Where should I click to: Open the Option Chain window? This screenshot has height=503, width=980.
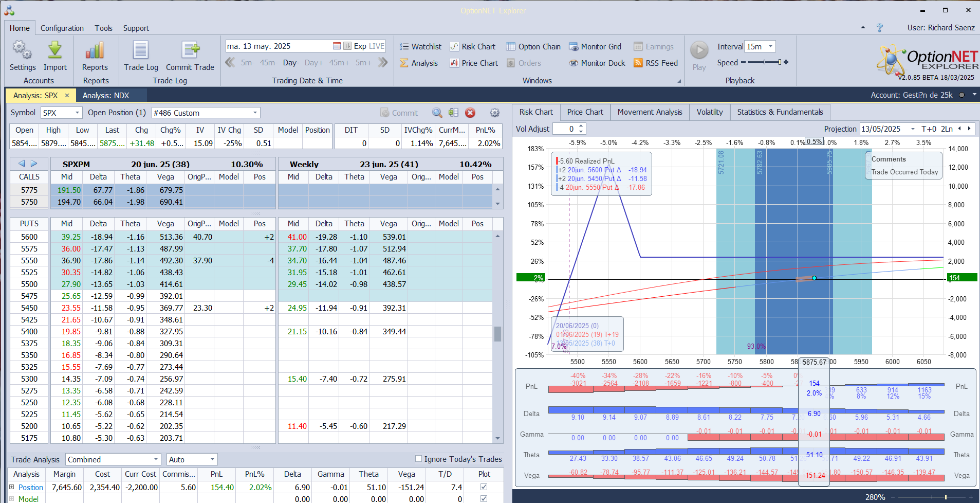pos(533,46)
